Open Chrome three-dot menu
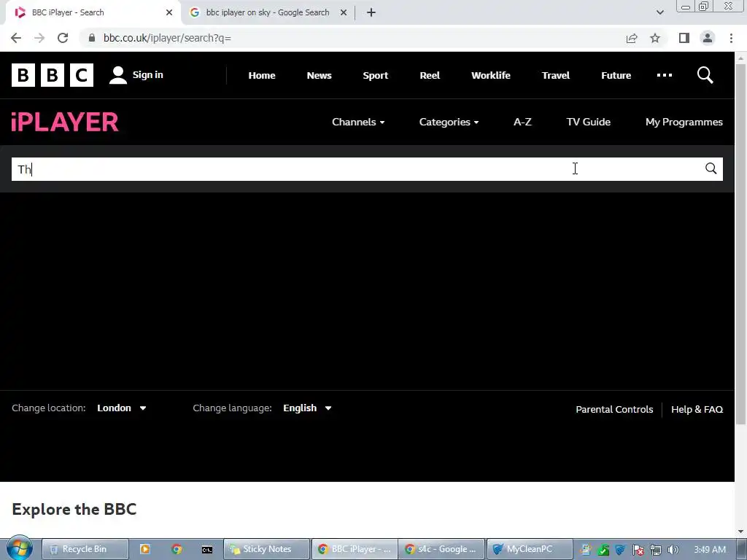This screenshot has width=747, height=560. click(731, 38)
